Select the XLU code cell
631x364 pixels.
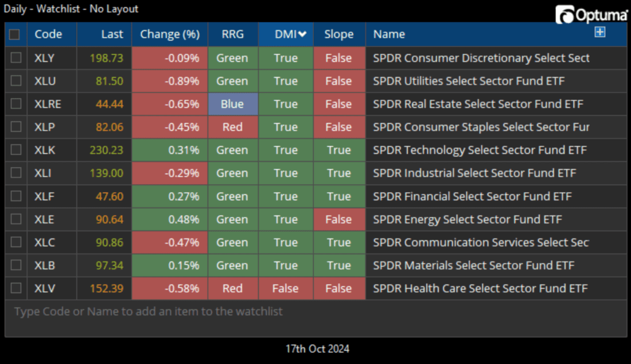coord(52,81)
